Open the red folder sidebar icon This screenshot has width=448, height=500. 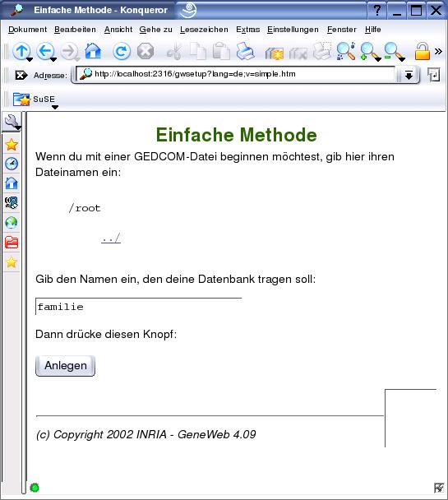point(12,243)
